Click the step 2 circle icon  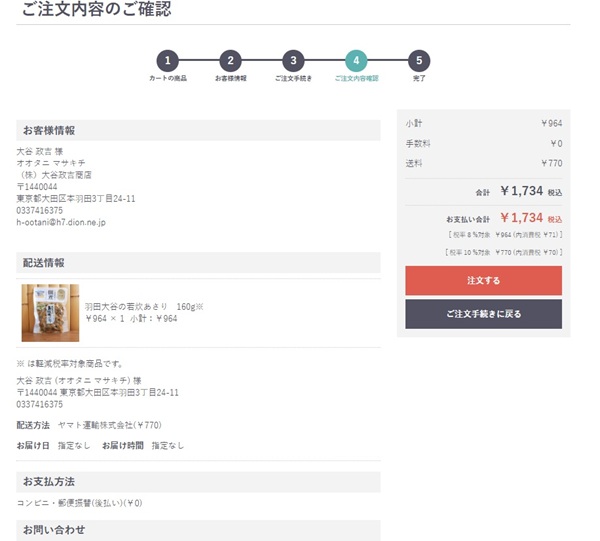click(x=231, y=61)
